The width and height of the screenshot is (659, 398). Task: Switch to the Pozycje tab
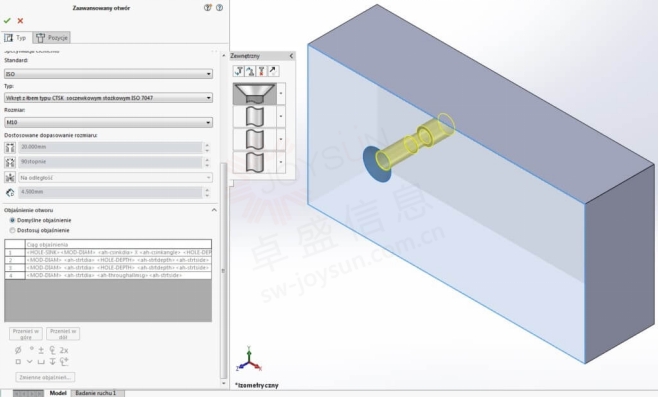click(x=52, y=37)
